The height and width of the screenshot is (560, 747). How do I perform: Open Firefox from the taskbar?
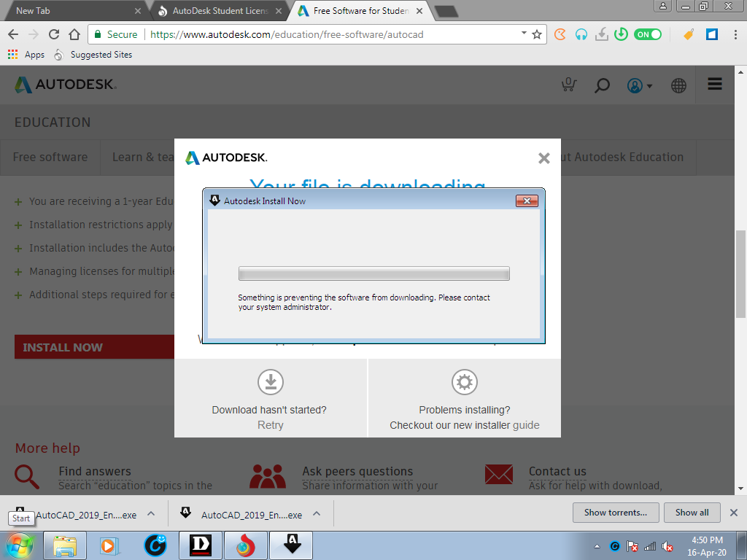[x=245, y=545]
